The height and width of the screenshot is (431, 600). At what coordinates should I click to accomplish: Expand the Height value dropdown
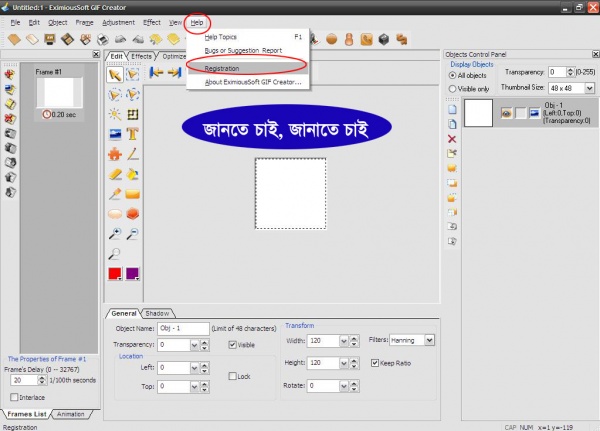tap(344, 363)
